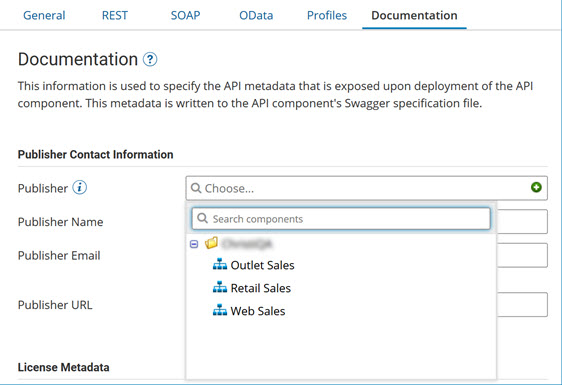562x385 pixels.
Task: Switch to the SOAP tab
Action: 185,15
